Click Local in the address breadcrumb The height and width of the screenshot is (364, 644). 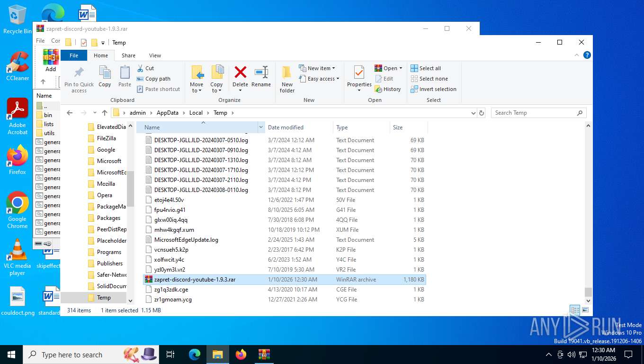click(x=196, y=113)
